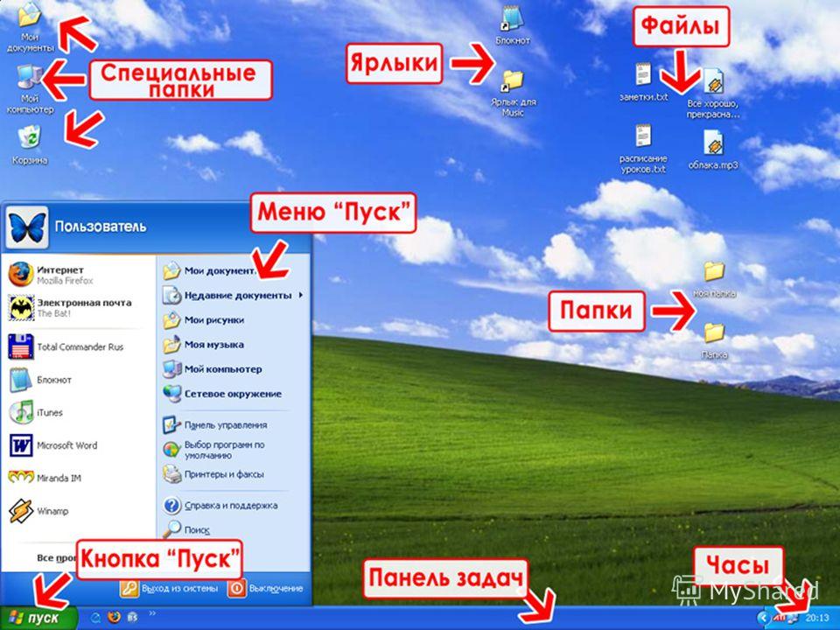Select the Папка folder on the desktop
840x630 pixels.
pyautogui.click(x=714, y=340)
